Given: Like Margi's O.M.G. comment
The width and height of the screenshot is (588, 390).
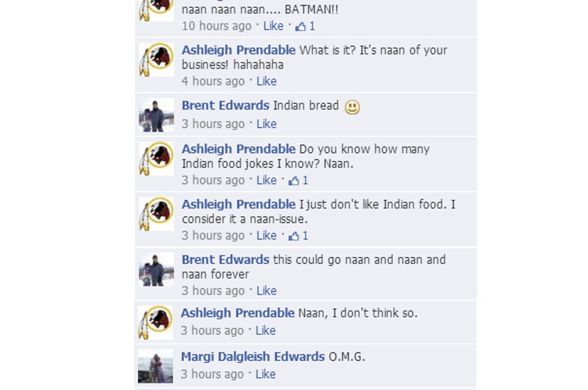Looking at the screenshot, I should point(265,374).
